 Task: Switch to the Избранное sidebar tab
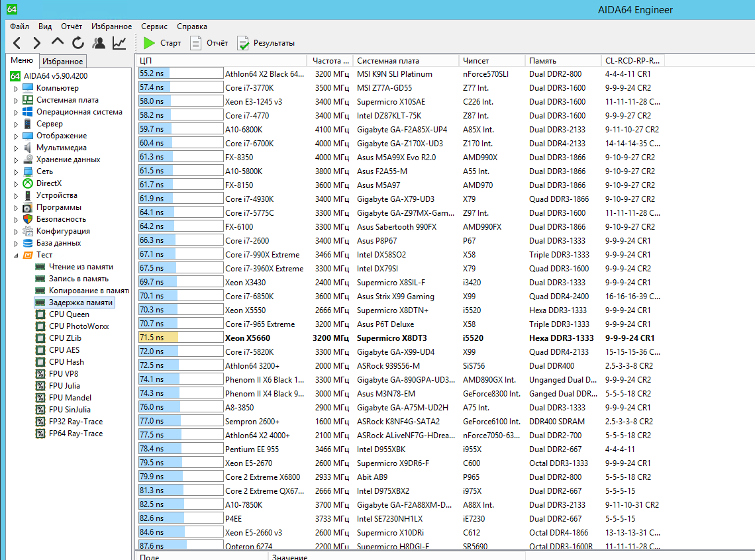click(63, 61)
